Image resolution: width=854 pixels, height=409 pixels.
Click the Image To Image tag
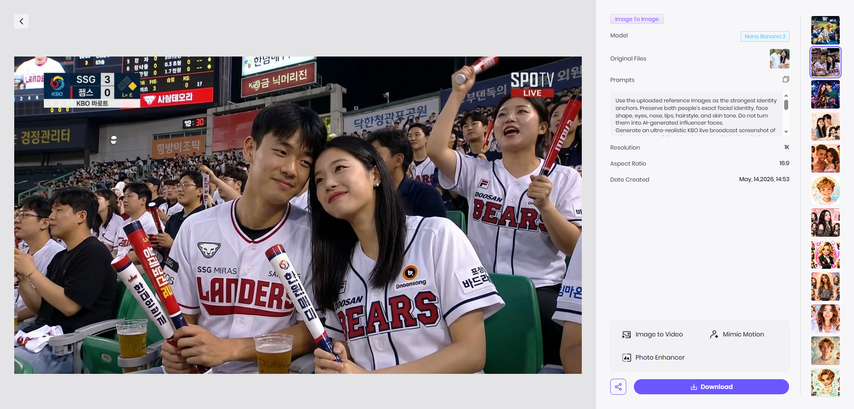coord(637,19)
